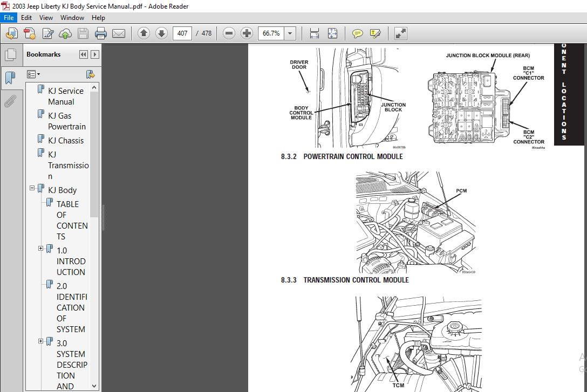Expand the 3.0 SYSTEM DESCRIPTION bookmark
This screenshot has height=392, width=587.
(x=41, y=341)
